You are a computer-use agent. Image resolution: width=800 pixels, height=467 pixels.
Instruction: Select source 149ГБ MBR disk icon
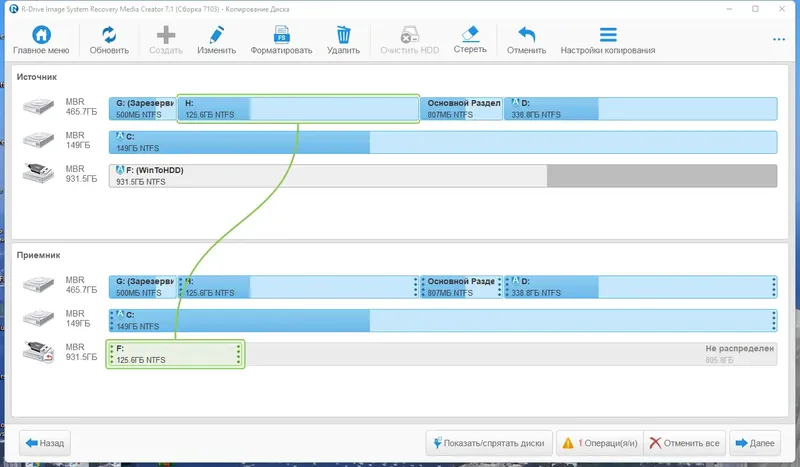tap(38, 140)
